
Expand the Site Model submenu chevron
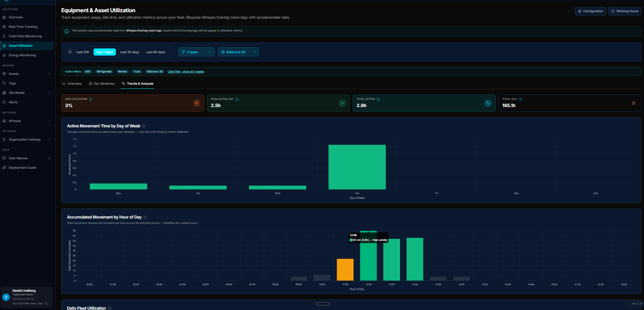49,93
